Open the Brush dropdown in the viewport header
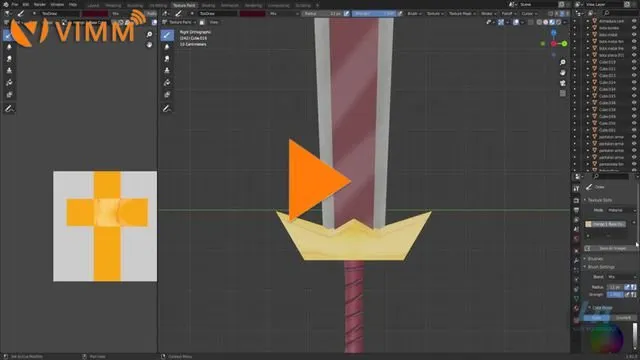 click(x=414, y=13)
